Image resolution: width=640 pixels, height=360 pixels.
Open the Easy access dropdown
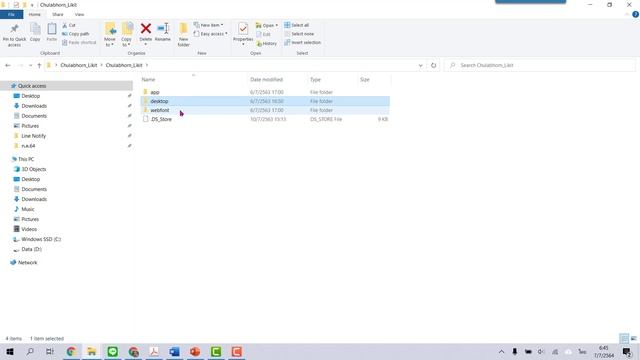(x=211, y=34)
